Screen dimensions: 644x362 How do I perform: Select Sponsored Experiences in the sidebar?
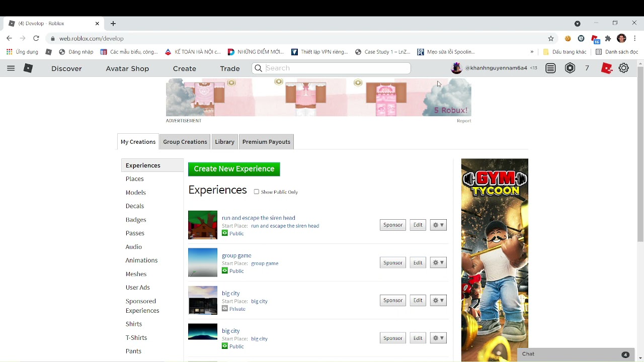[142, 306]
